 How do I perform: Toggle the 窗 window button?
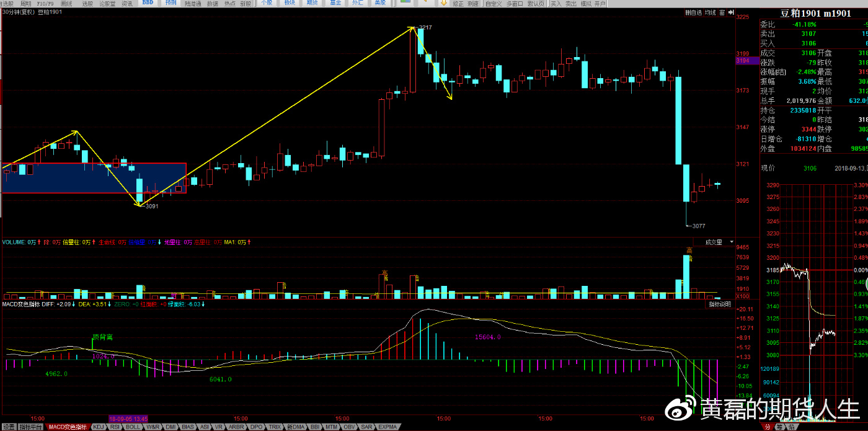click(722, 12)
